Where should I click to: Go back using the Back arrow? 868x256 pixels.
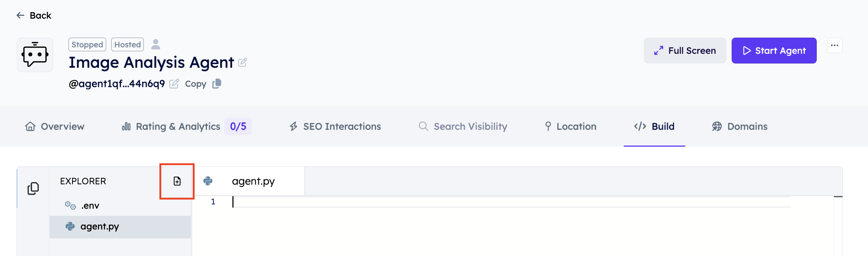pyautogui.click(x=34, y=15)
